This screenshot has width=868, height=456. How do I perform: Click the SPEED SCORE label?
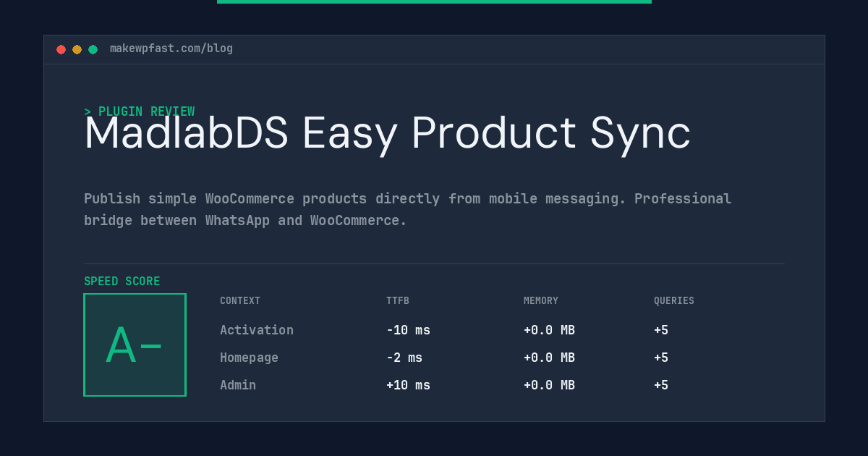coord(122,282)
